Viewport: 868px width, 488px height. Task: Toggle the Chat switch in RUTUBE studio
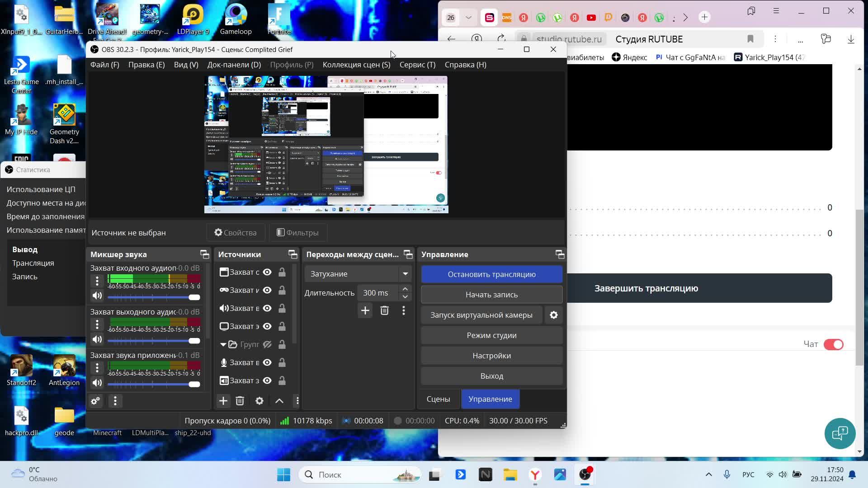(x=833, y=344)
